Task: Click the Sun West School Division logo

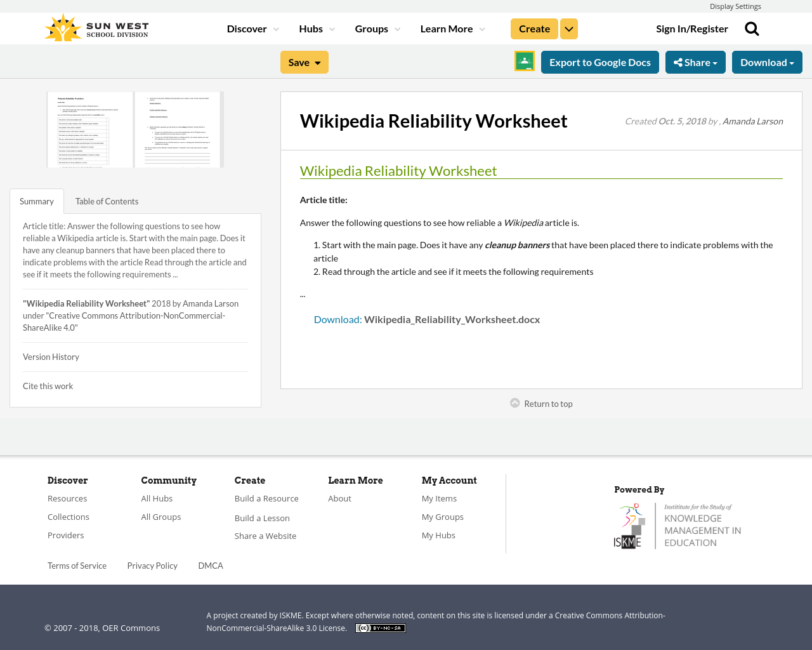Action: pos(96,27)
